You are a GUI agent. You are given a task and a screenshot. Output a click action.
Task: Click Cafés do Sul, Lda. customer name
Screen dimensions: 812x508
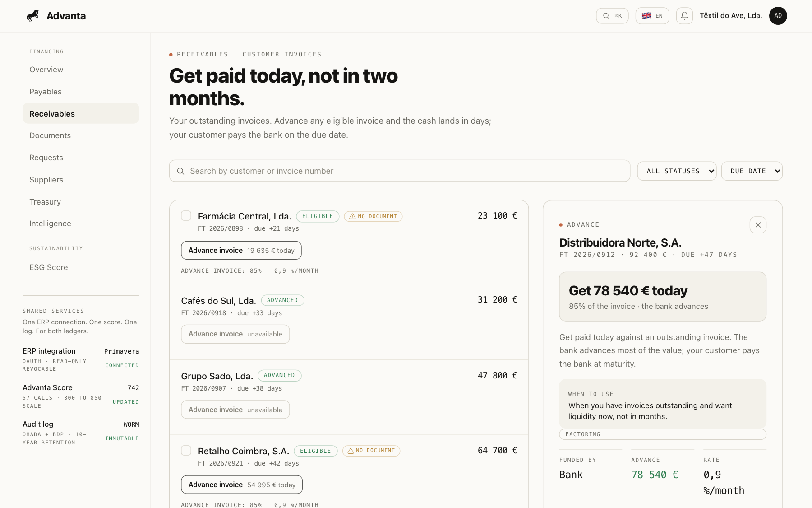tap(219, 301)
